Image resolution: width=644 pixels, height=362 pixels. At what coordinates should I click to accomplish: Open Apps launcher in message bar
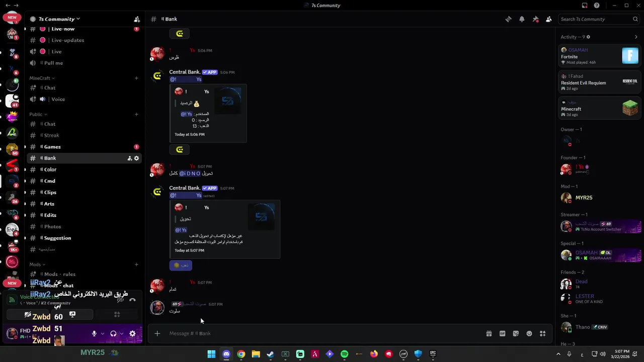[542, 333]
